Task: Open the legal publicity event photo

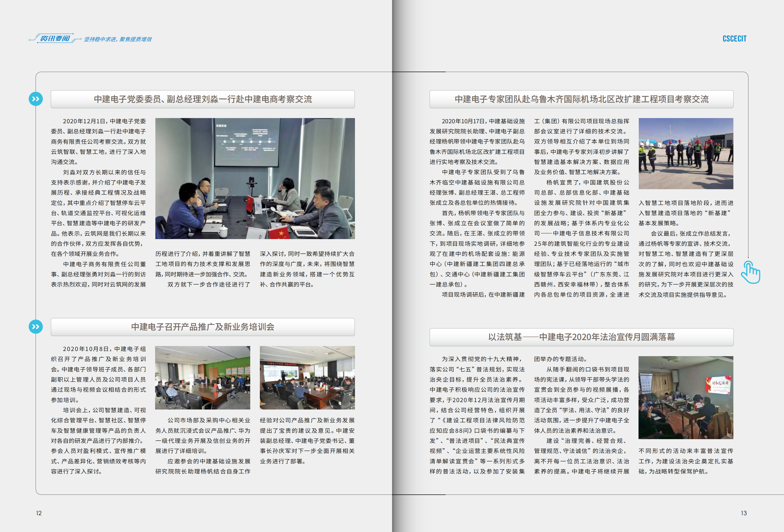Action: tap(686, 397)
